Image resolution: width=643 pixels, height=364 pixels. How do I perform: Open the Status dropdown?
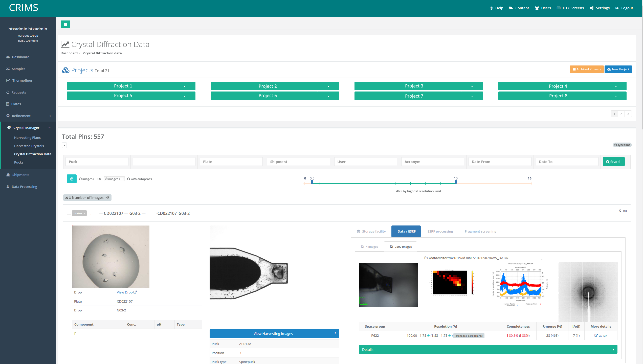[x=79, y=213]
